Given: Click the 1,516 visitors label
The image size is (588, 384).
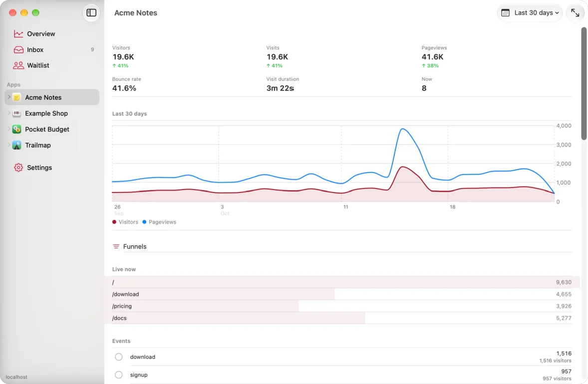Looking at the screenshot, I should [x=556, y=361].
